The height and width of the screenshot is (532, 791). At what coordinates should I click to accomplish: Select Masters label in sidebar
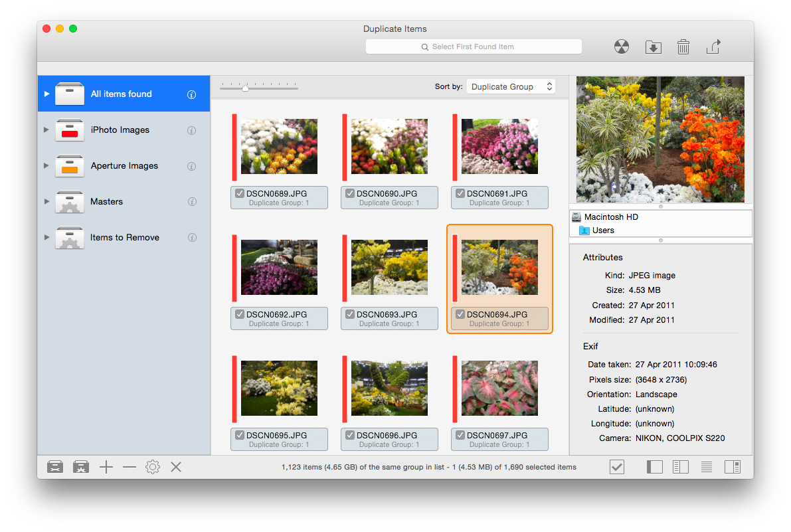pos(106,202)
